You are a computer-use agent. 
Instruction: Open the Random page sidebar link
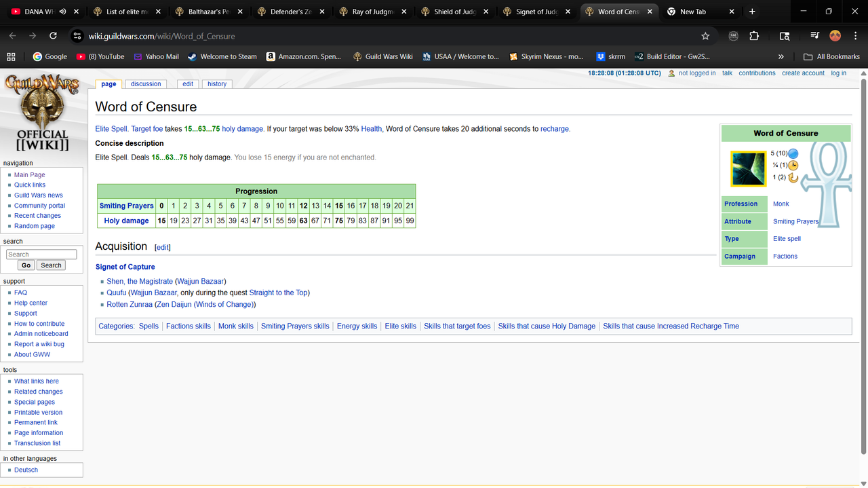point(35,226)
